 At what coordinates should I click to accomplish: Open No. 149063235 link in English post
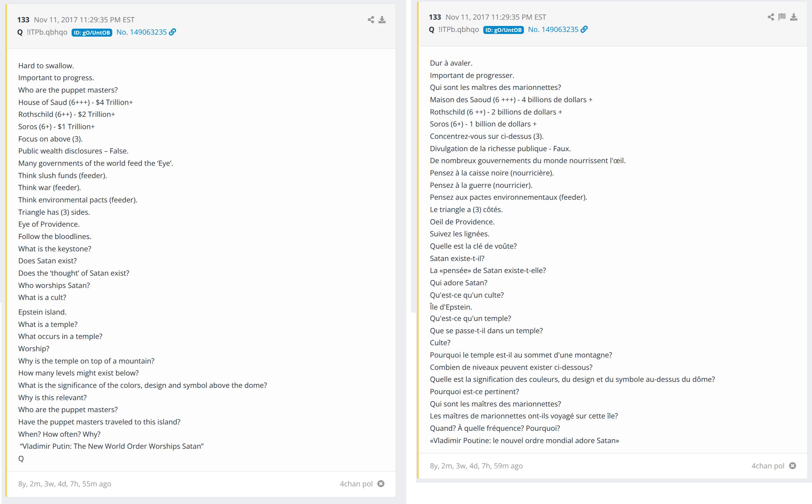(142, 32)
